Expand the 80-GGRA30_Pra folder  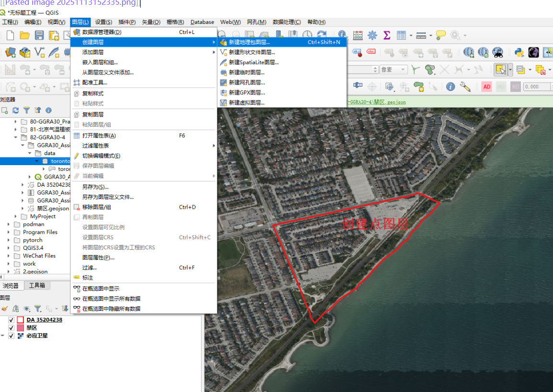[15, 121]
